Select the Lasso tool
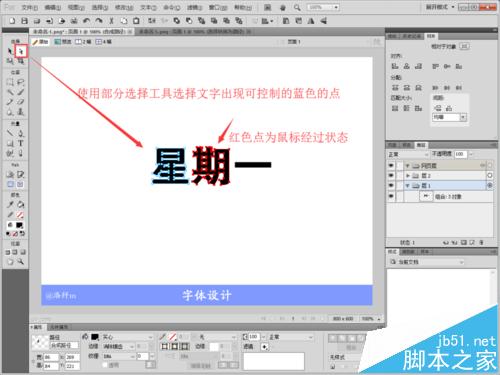The height and width of the screenshot is (375, 500). click(x=21, y=82)
